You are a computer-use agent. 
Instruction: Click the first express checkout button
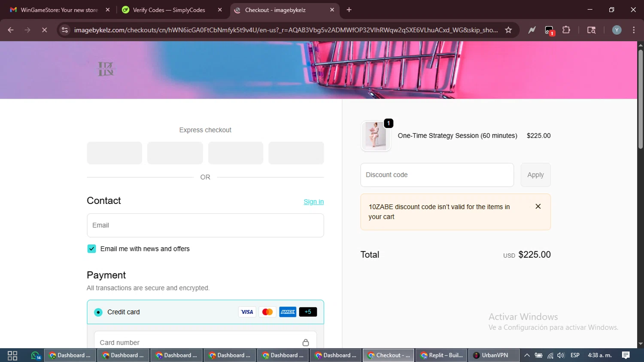(115, 153)
